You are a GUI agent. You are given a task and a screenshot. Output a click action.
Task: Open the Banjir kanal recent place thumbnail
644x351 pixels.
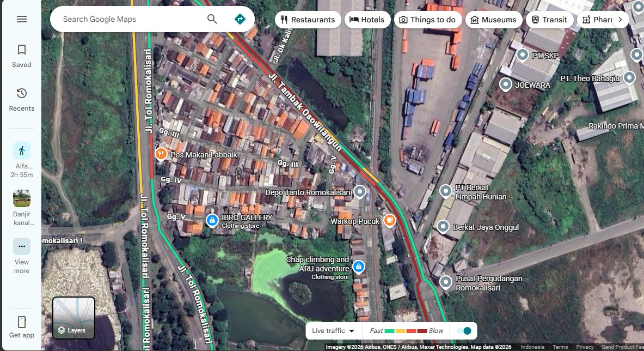coord(22,208)
